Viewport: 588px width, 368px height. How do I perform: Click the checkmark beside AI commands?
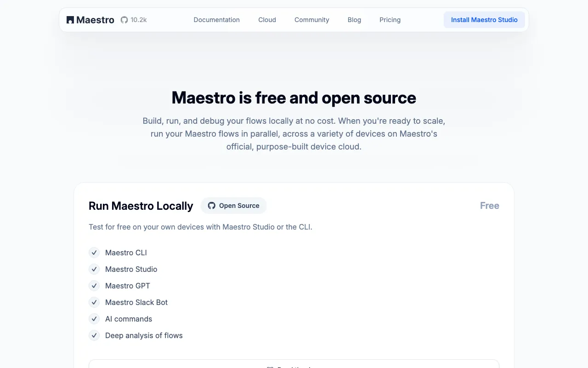(94, 319)
